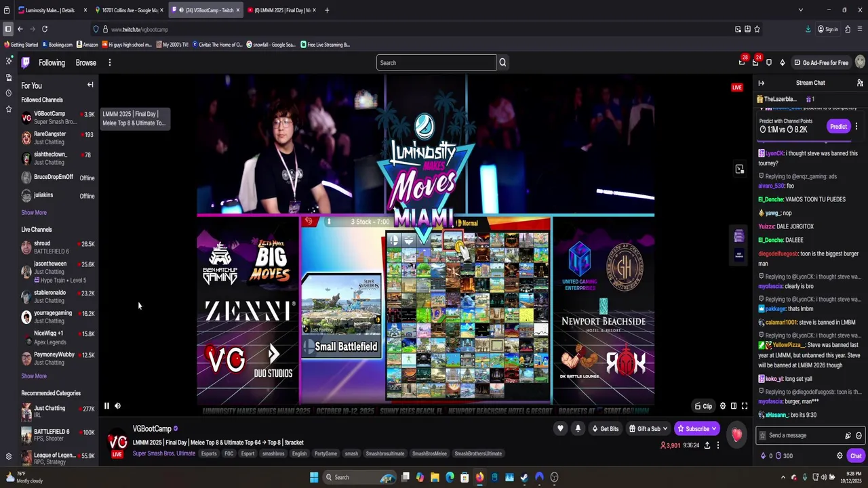
Task: Click the Firefox bookmark star icon
Action: tap(757, 29)
